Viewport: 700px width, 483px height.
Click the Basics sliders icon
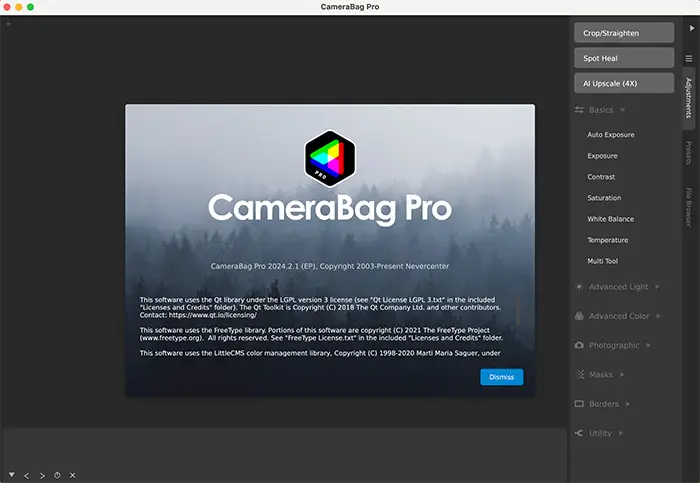579,110
